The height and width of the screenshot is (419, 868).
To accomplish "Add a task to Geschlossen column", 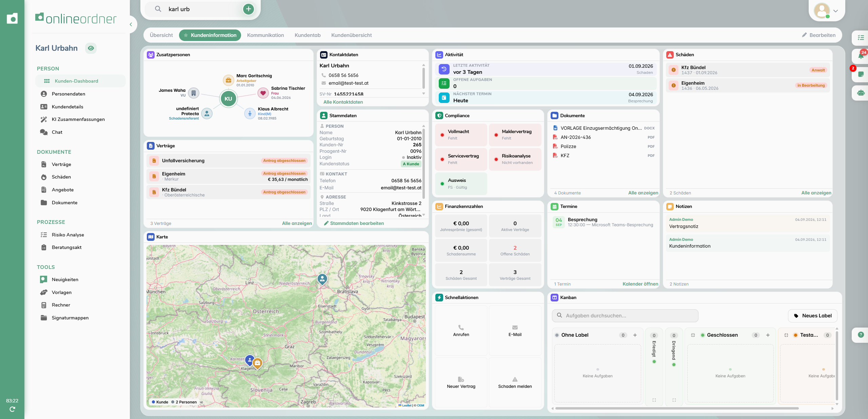I will pos(768,335).
